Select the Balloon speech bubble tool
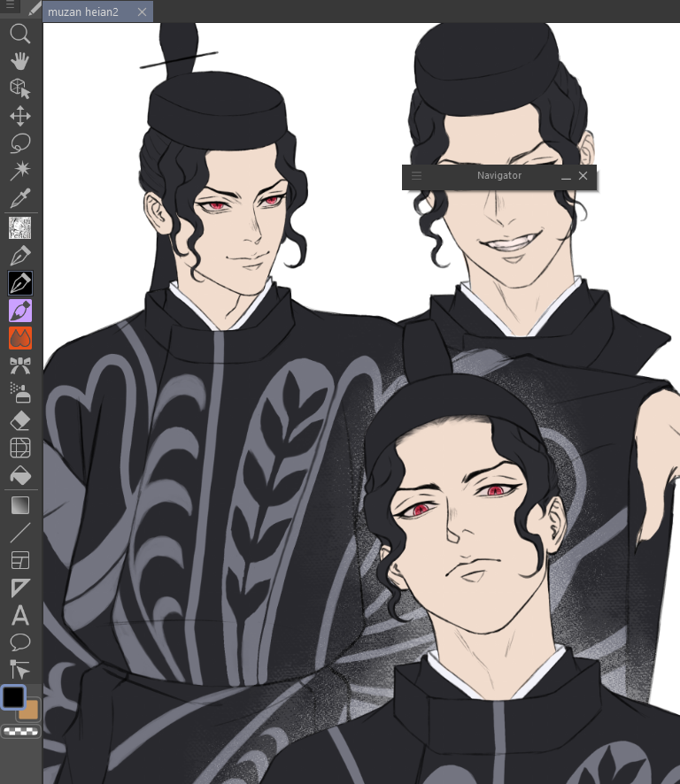 pyautogui.click(x=20, y=642)
